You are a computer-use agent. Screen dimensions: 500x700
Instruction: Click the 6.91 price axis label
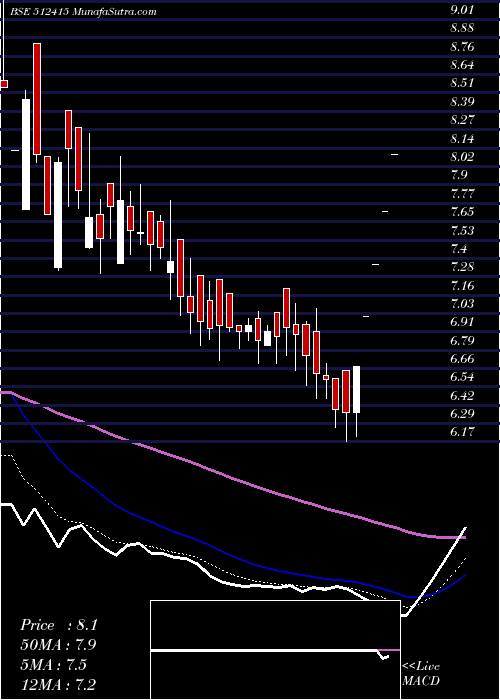pyautogui.click(x=462, y=322)
